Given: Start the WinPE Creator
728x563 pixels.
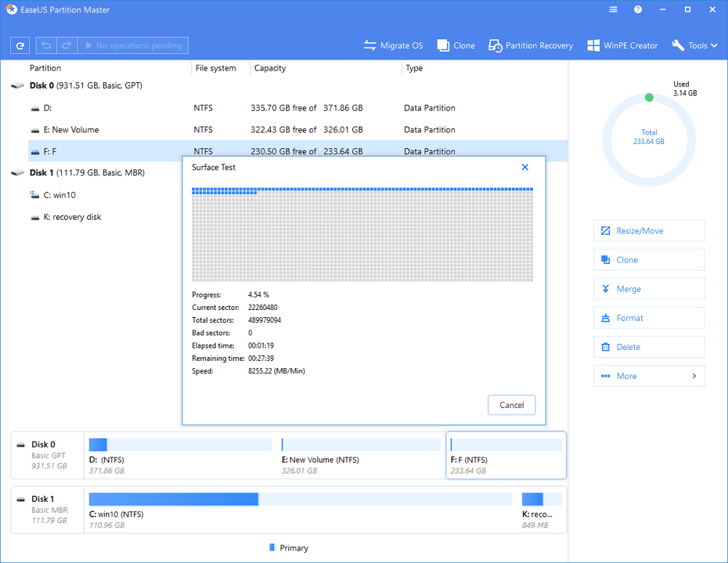Looking at the screenshot, I should coord(622,46).
